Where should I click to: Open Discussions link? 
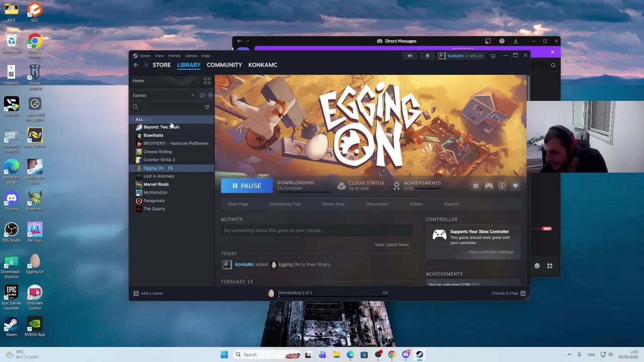point(377,204)
